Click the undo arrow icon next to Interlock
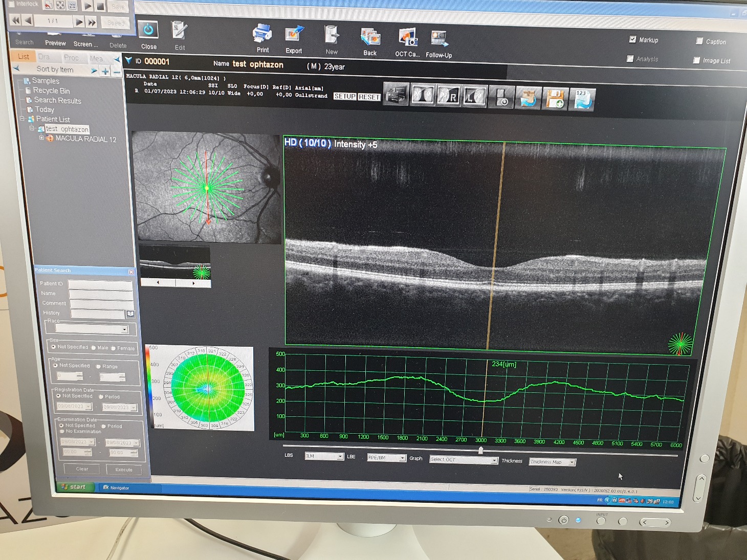Image resolution: width=747 pixels, height=560 pixels. [x=48, y=5]
